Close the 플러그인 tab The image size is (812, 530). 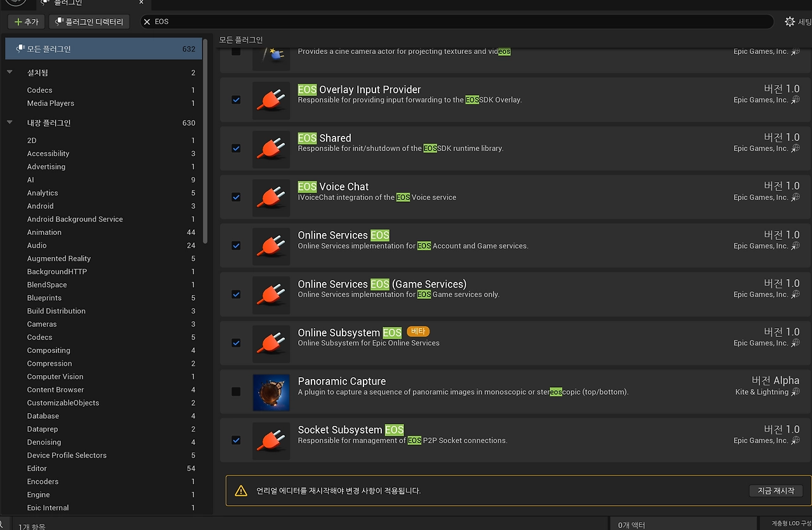[x=141, y=3]
